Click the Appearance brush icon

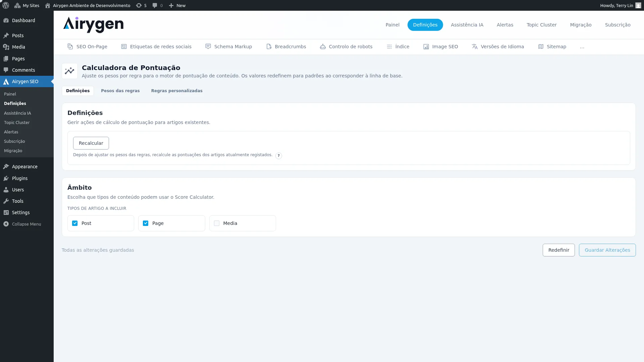point(6,167)
